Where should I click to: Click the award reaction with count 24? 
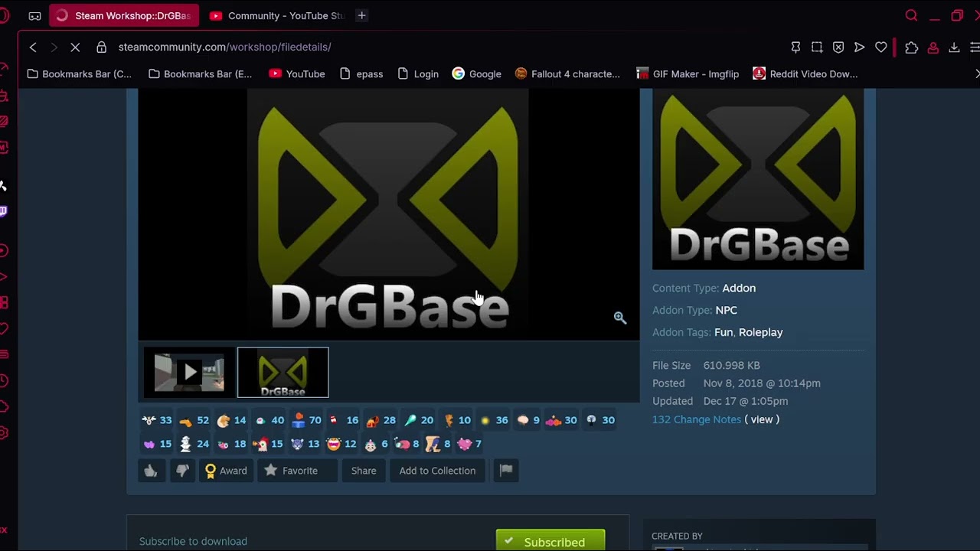194,444
